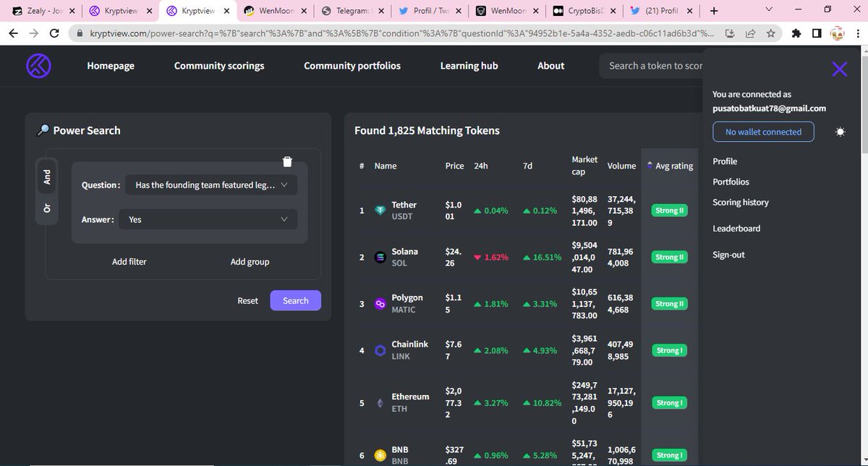Open Chrome three-dot menu
The image size is (868, 466).
tap(857, 33)
